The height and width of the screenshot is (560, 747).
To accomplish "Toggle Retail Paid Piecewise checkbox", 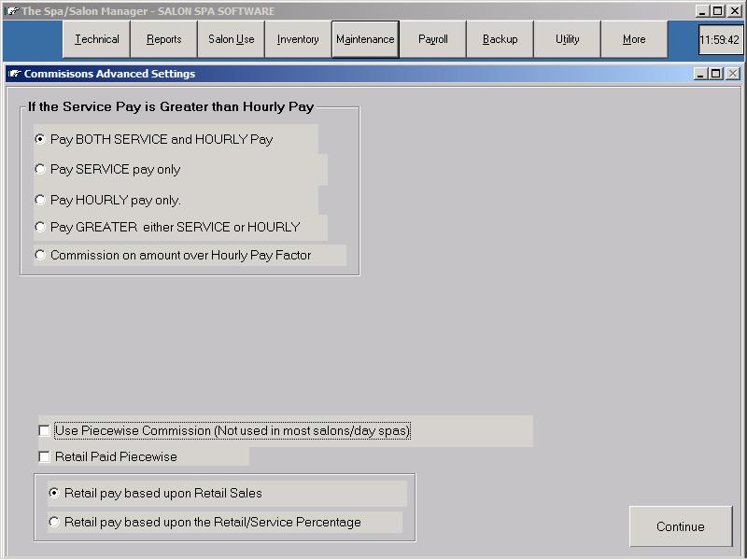I will pyautogui.click(x=45, y=457).
